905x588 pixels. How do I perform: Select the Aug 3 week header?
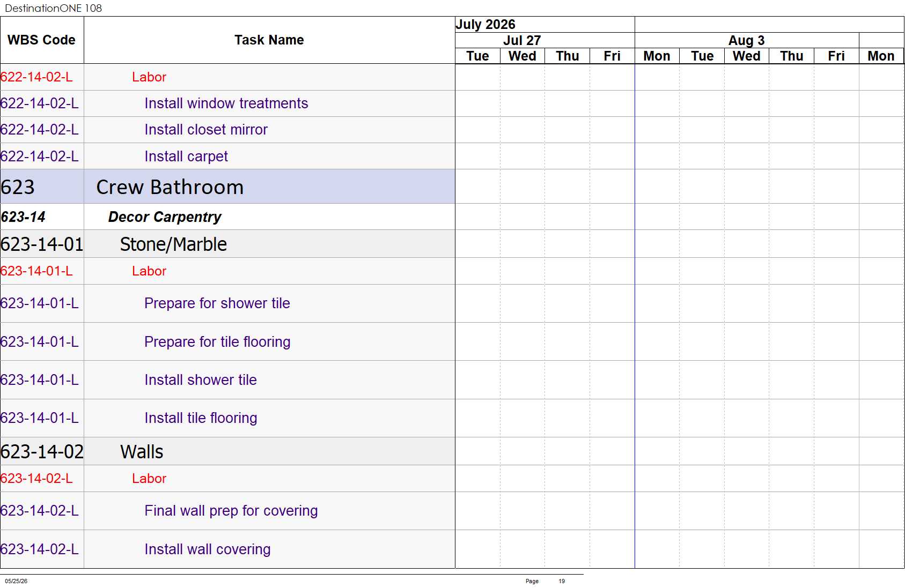tap(747, 41)
